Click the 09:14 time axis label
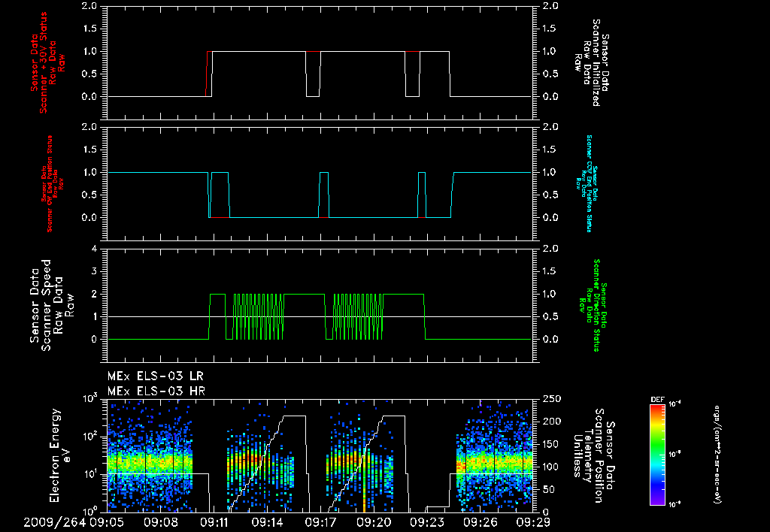 (268, 522)
